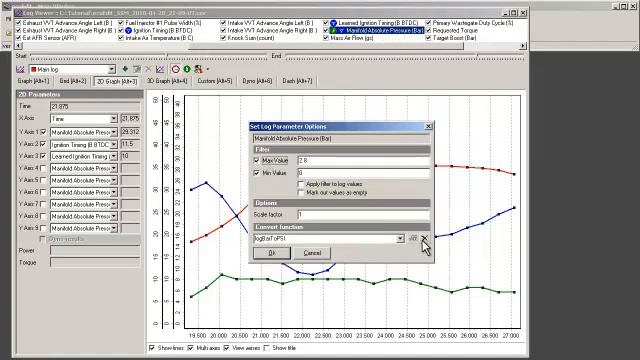The height and width of the screenshot is (360, 640).
Task: Uncheck the Y Axis 3 checkbox
Action: coord(43,156)
